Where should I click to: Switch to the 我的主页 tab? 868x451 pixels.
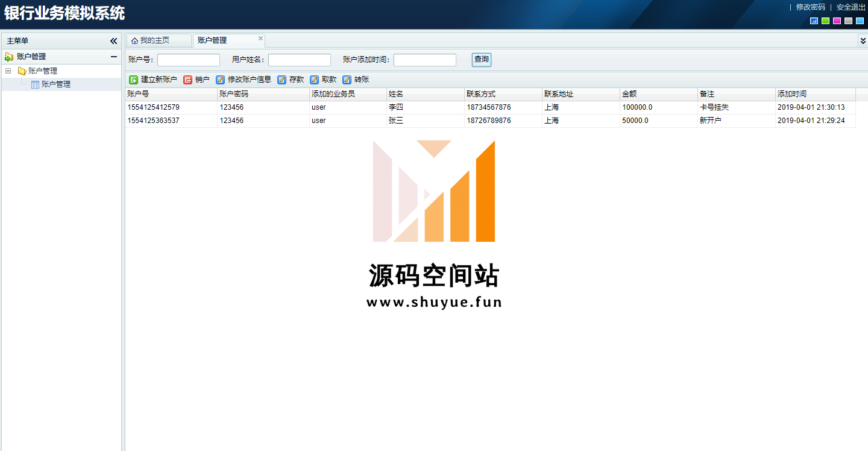tap(159, 40)
